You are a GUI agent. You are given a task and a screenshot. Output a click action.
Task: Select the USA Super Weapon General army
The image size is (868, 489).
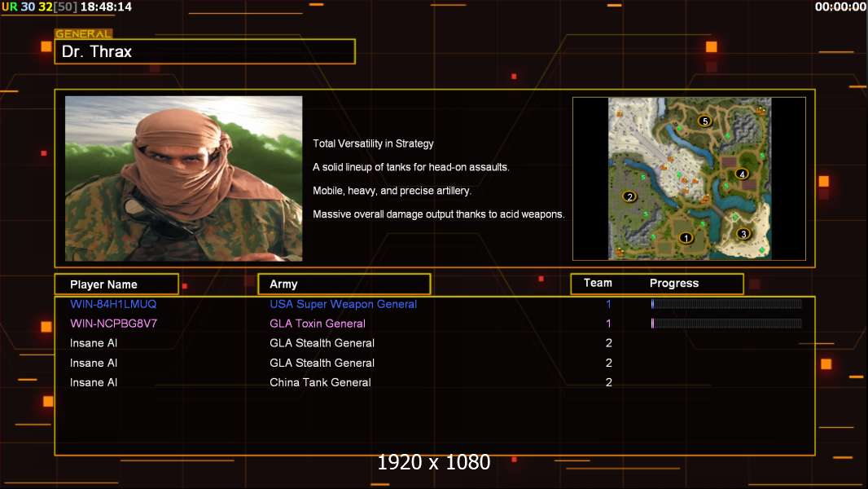tap(344, 304)
